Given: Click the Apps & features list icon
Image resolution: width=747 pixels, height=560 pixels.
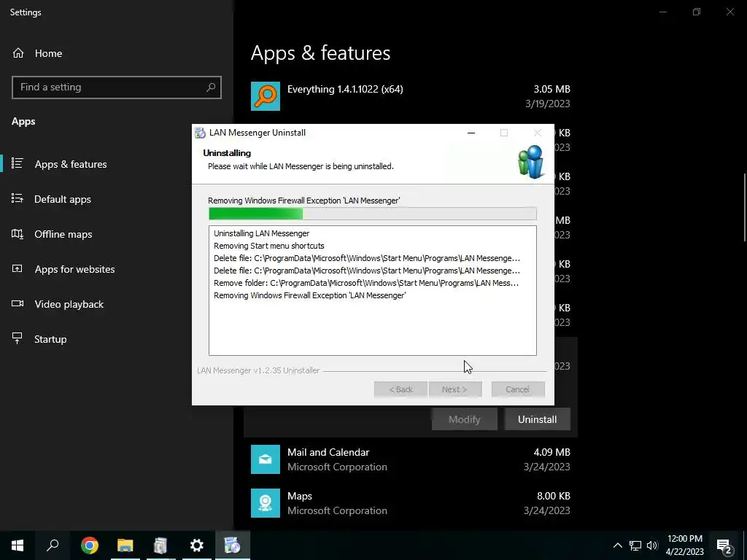Looking at the screenshot, I should point(18,164).
